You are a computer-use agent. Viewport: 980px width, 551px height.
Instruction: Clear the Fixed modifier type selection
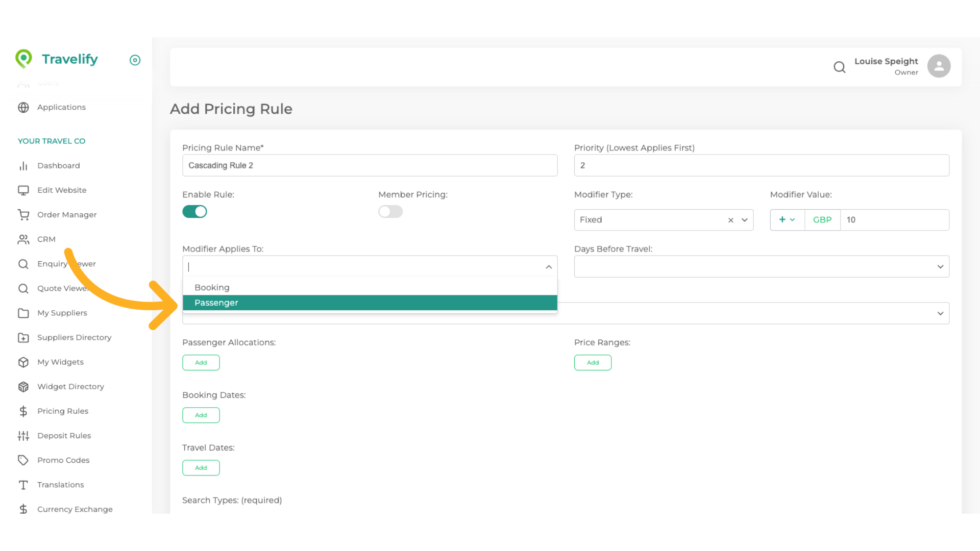click(730, 220)
